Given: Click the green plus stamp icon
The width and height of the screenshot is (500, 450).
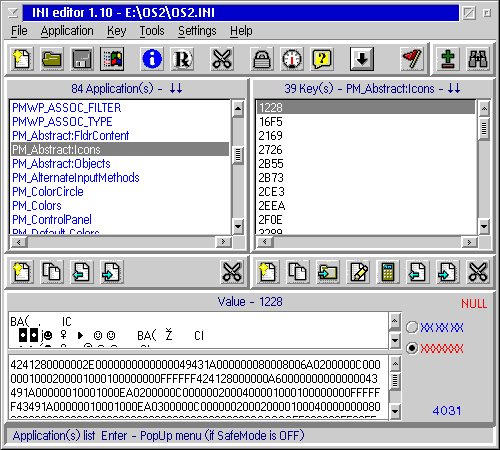Looking at the screenshot, I should (448, 59).
